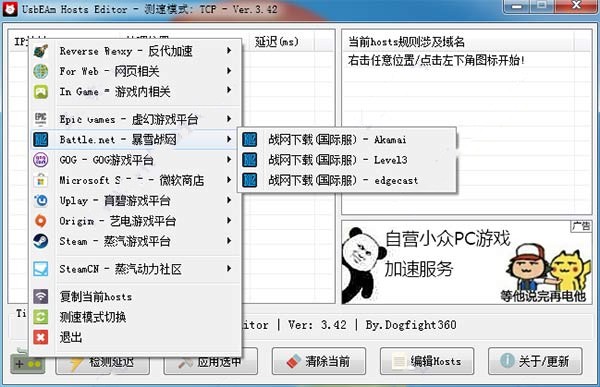Click the 当前hosts规则涉及域名 column header
This screenshot has height=387, width=600.
pos(458,41)
